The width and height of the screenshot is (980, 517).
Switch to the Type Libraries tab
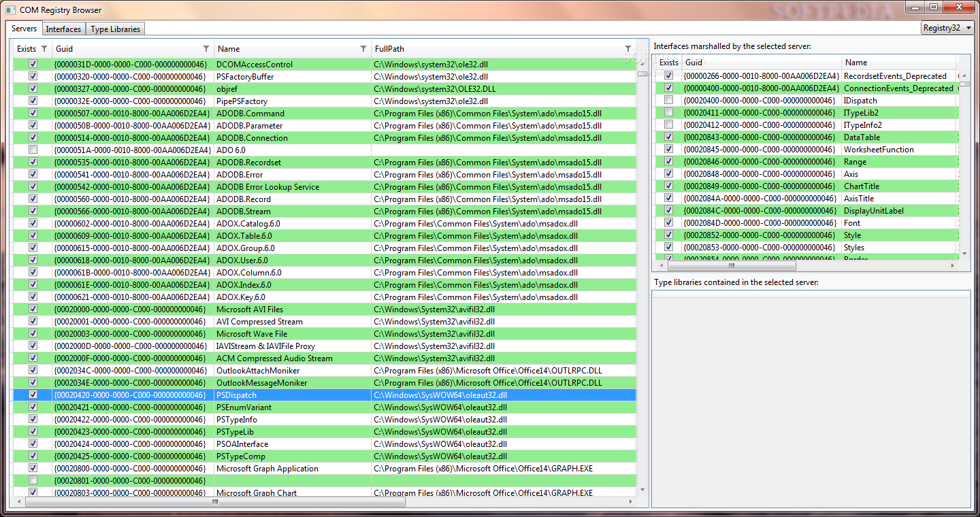tap(115, 29)
